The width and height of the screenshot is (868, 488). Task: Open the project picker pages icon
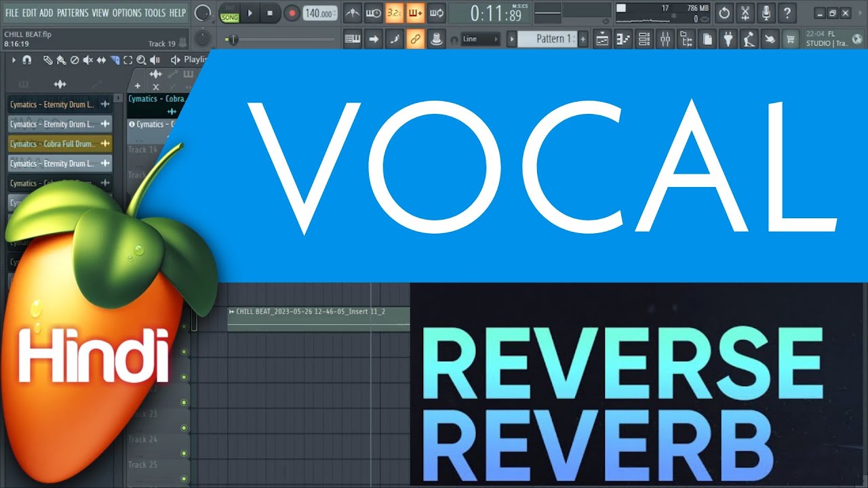point(707,39)
